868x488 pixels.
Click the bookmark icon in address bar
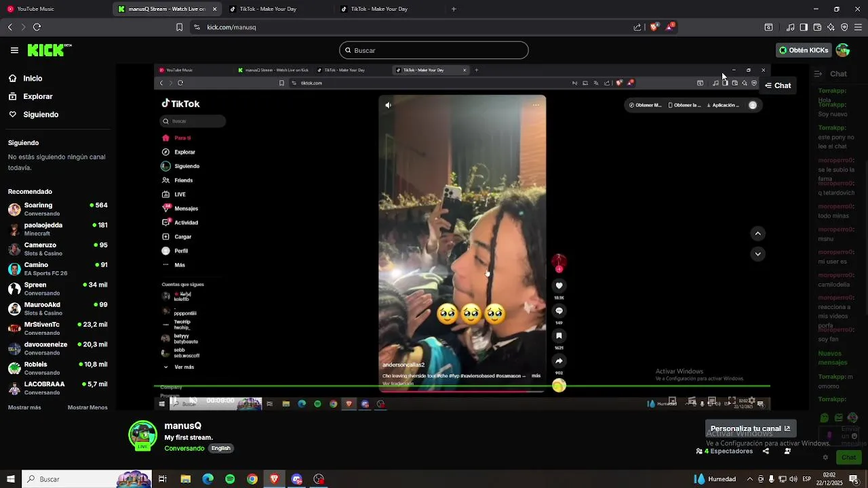click(x=179, y=27)
